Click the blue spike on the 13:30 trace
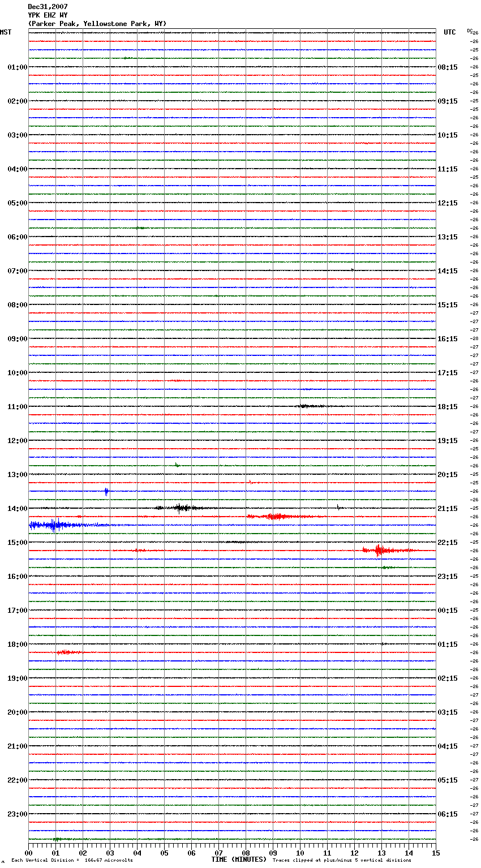 click(x=106, y=491)
